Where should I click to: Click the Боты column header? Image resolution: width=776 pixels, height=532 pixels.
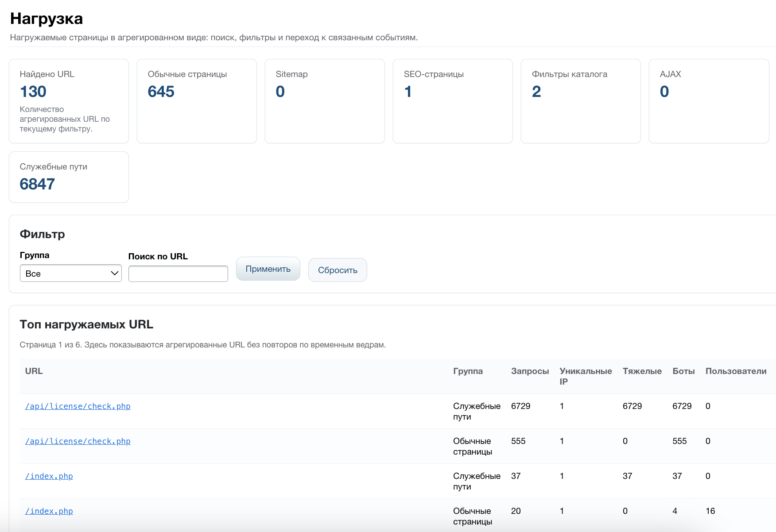tap(683, 371)
